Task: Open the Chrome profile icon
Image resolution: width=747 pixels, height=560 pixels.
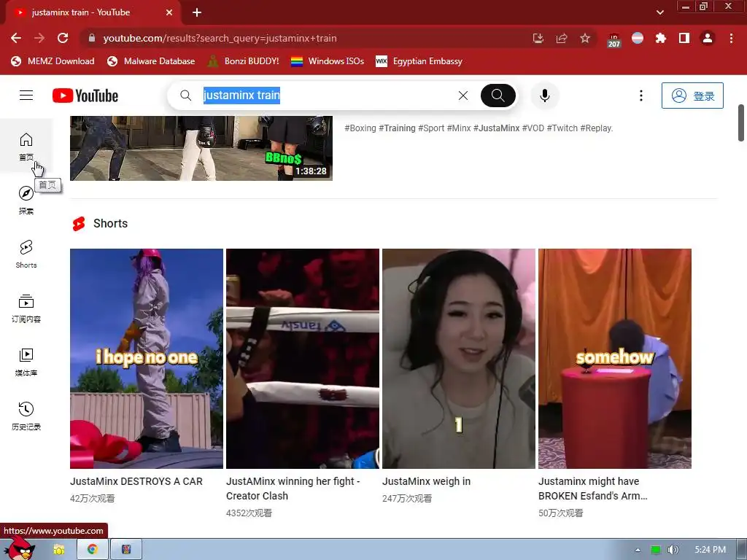Action: [708, 38]
